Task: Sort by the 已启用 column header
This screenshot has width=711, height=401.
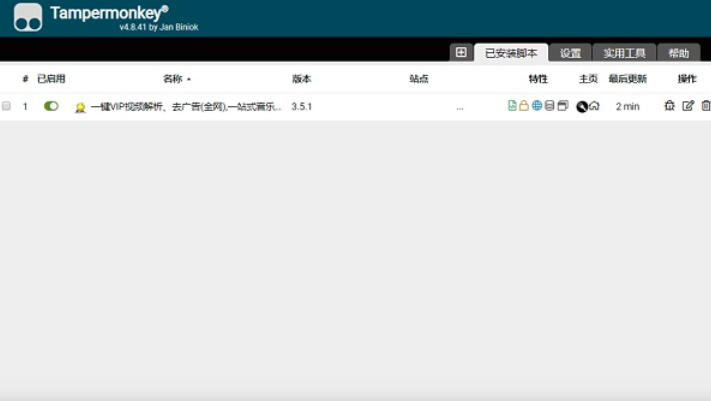Action: [51, 79]
